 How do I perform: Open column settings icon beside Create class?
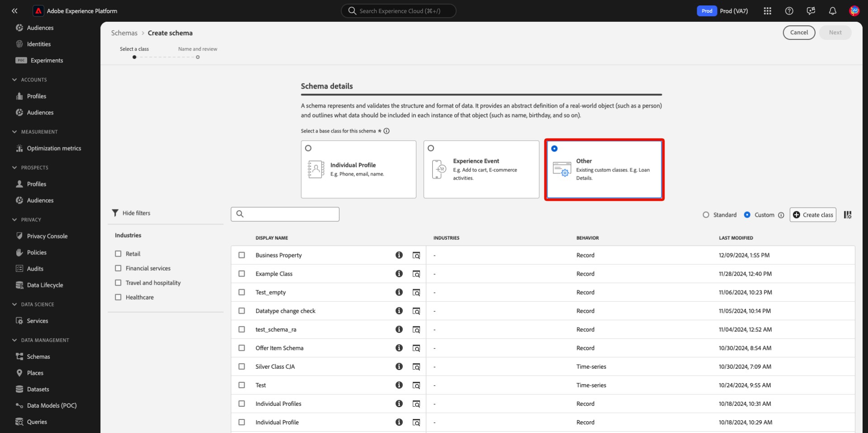848,215
